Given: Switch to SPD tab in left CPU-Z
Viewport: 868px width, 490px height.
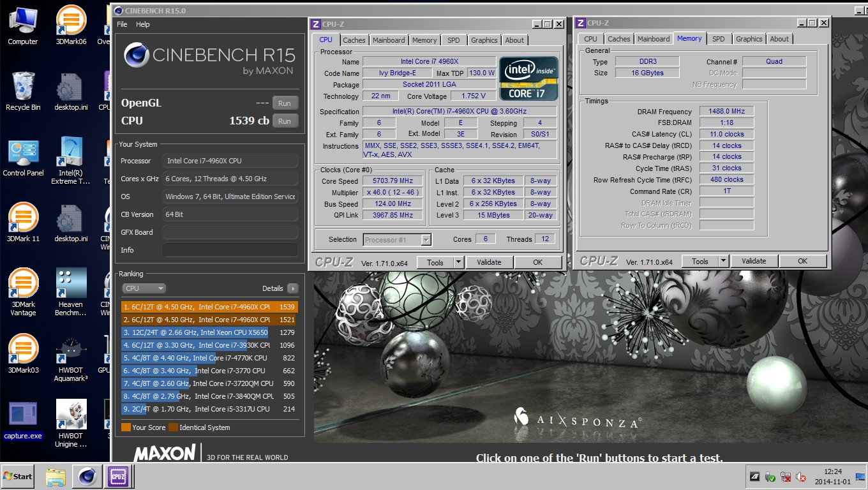Looking at the screenshot, I should point(453,40).
